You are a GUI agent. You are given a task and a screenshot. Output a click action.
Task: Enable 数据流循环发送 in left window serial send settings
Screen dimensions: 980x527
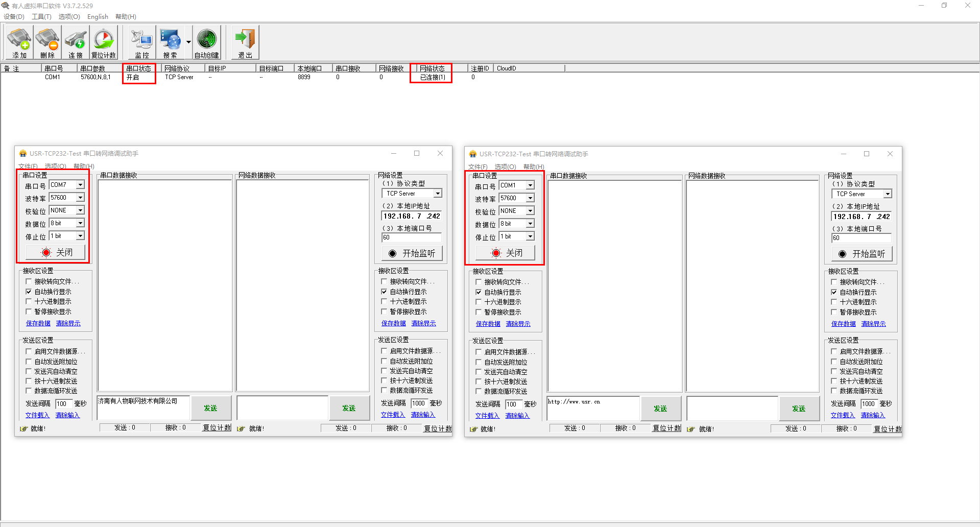[x=29, y=391]
